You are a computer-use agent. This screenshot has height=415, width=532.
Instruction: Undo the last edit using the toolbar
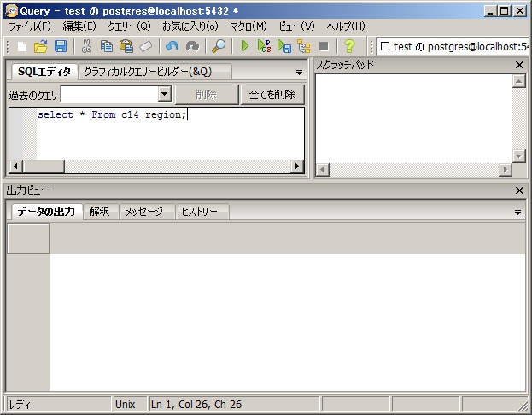click(x=172, y=46)
